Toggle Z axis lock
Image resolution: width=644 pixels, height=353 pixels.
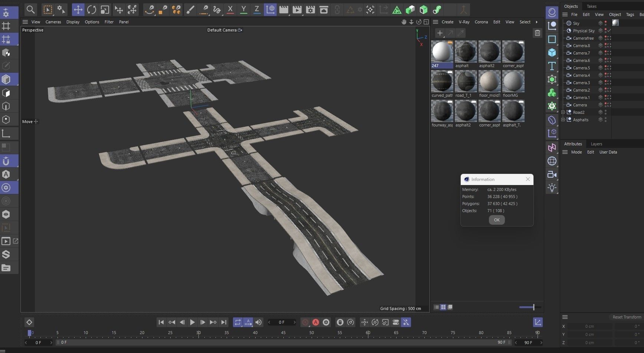(x=257, y=10)
